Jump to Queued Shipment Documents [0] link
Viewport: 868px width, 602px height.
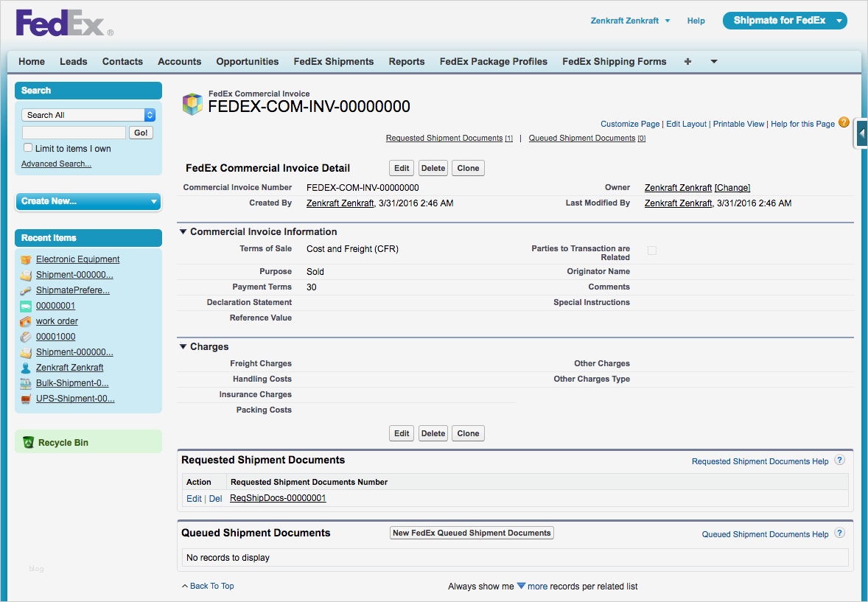point(587,138)
